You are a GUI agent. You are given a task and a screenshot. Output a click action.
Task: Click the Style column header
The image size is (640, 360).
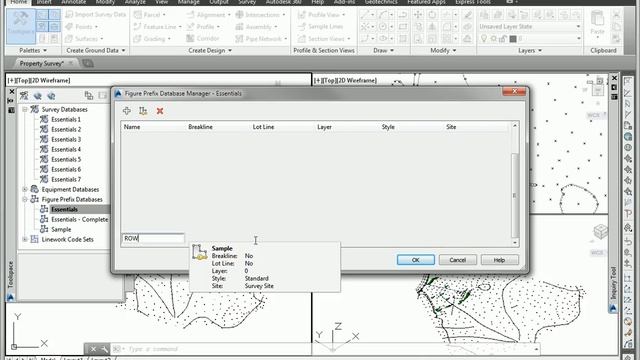(388, 127)
